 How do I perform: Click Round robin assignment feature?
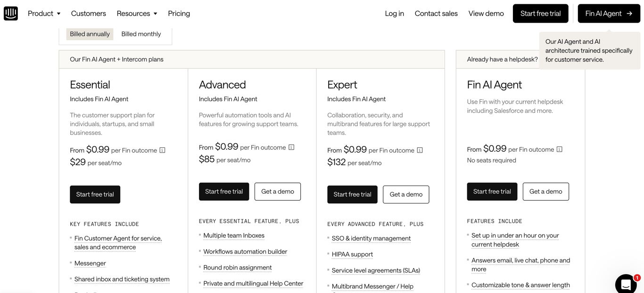237,268
